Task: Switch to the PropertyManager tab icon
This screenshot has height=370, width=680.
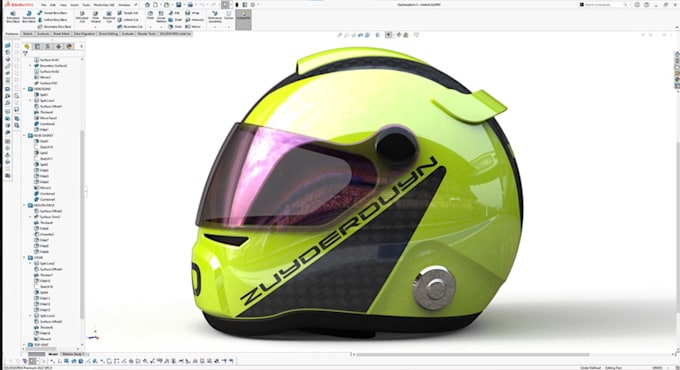Action: click(37, 46)
